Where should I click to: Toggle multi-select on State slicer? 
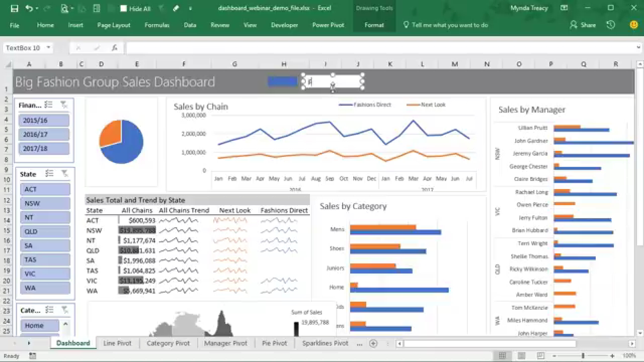(49, 173)
